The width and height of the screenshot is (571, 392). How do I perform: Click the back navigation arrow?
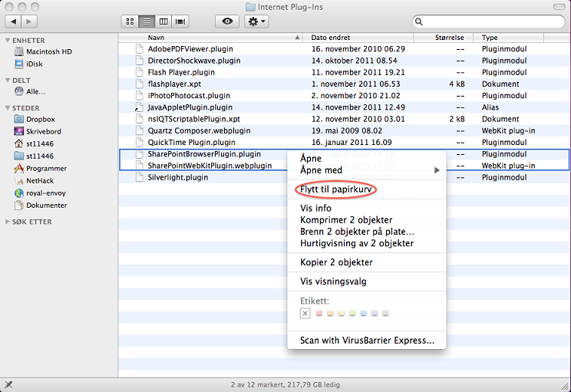tap(13, 21)
